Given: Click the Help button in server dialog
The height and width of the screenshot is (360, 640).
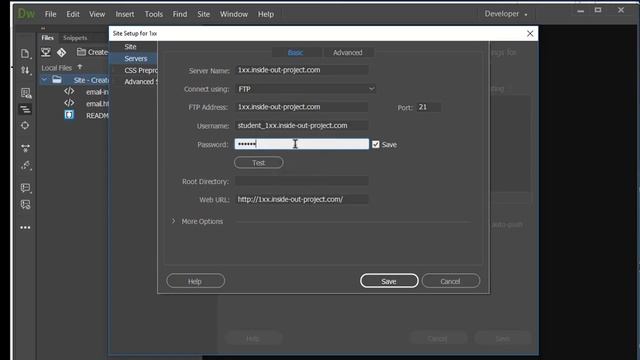Looking at the screenshot, I should [196, 281].
